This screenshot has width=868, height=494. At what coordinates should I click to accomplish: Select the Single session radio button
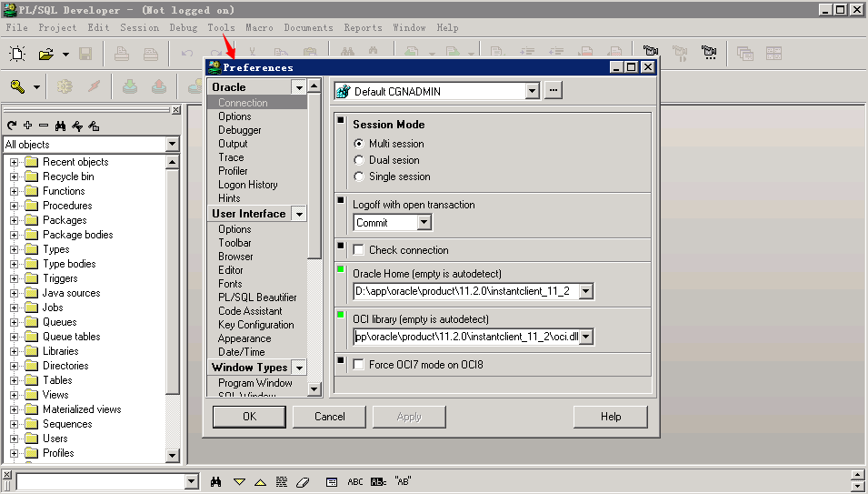tap(359, 176)
